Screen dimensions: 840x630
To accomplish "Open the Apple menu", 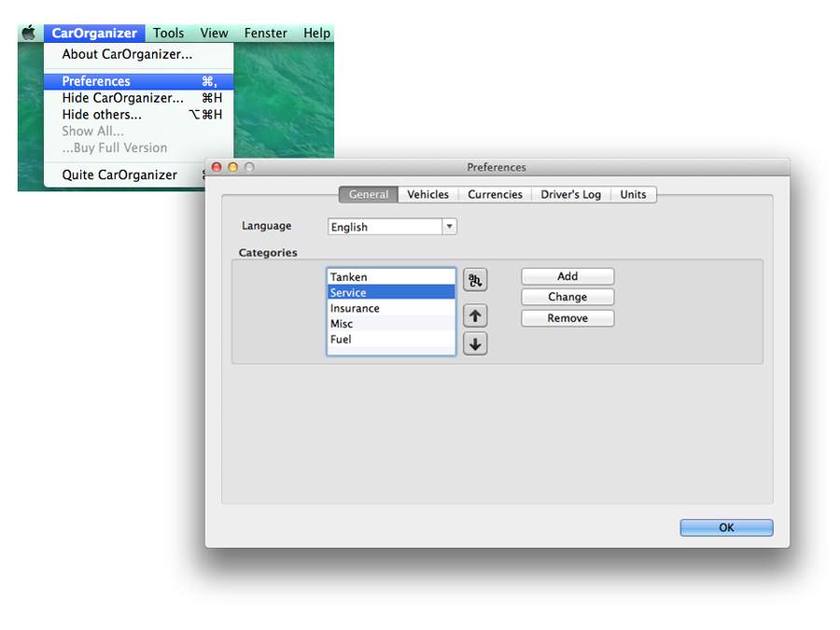I will [29, 33].
